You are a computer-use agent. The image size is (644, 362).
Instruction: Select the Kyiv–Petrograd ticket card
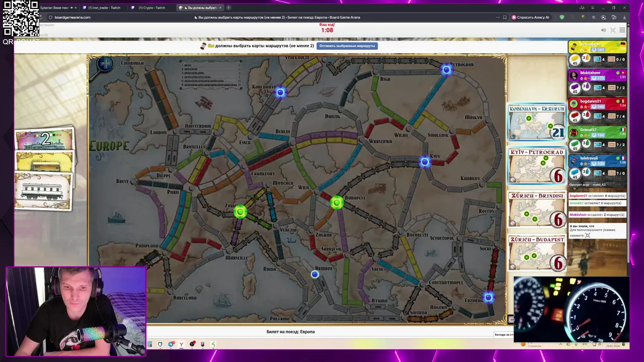(537, 166)
